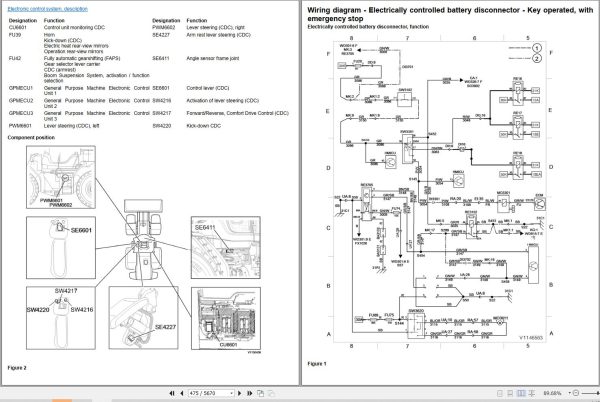
Task: Go to the next page
Action: click(240, 393)
